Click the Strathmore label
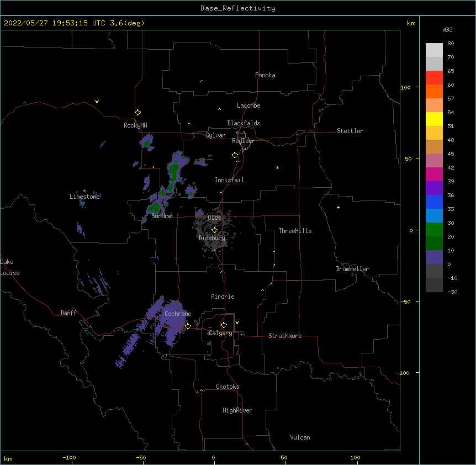Screen dimensions: 476x465 pyautogui.click(x=285, y=336)
